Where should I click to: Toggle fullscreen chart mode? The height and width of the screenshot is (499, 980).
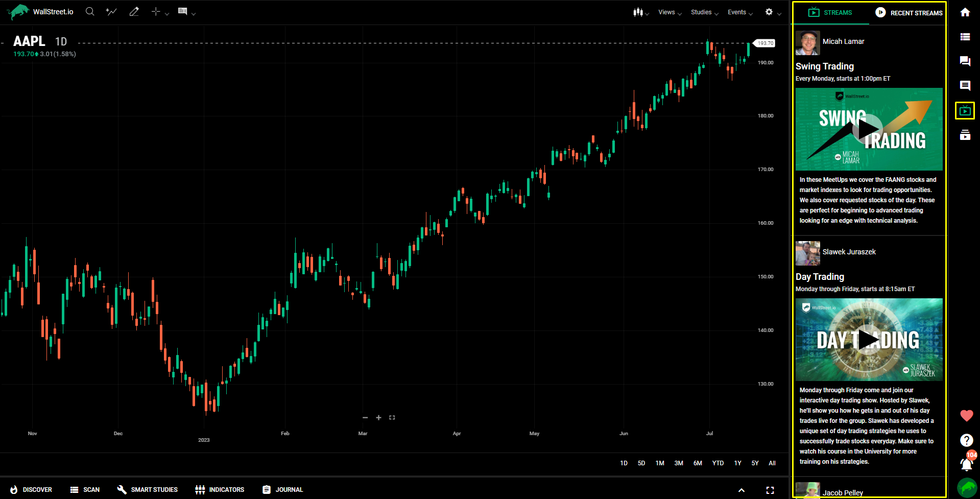click(x=770, y=490)
